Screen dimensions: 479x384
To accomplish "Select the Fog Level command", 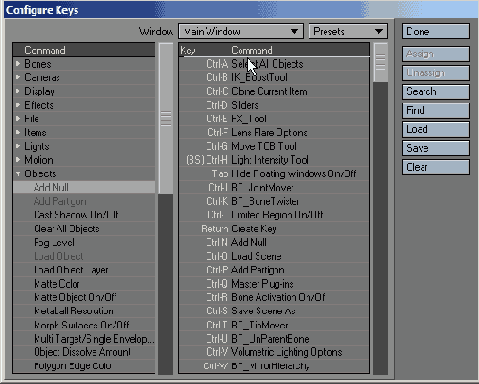I will (x=84, y=242).
